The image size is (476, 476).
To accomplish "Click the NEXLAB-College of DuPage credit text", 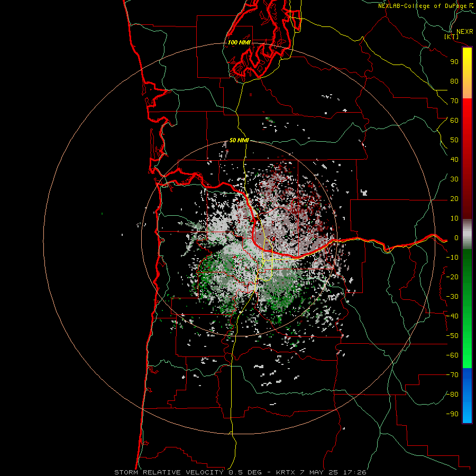I will pos(422,6).
